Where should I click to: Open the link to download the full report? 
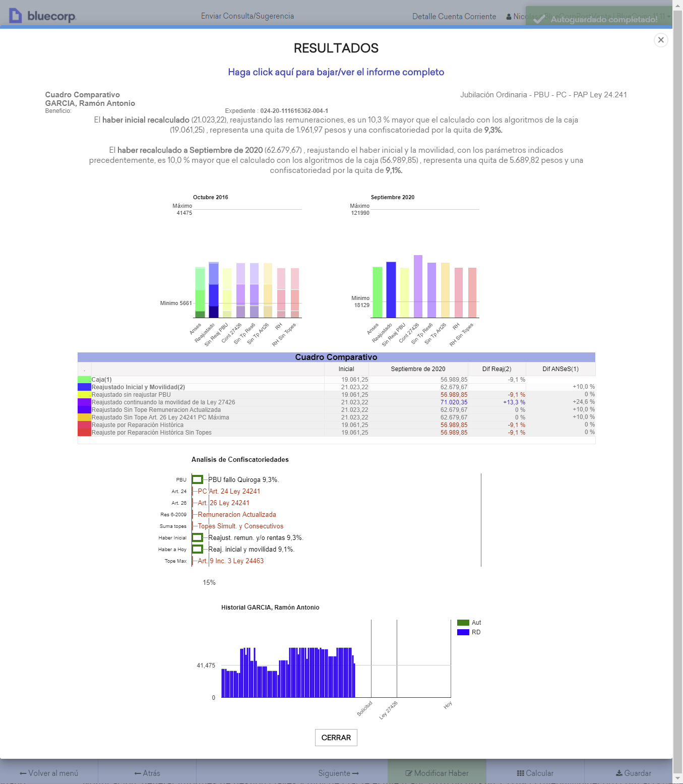point(336,72)
